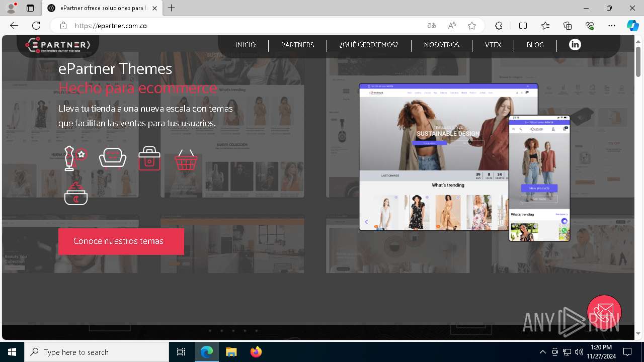Open a new browser tab

(171, 8)
